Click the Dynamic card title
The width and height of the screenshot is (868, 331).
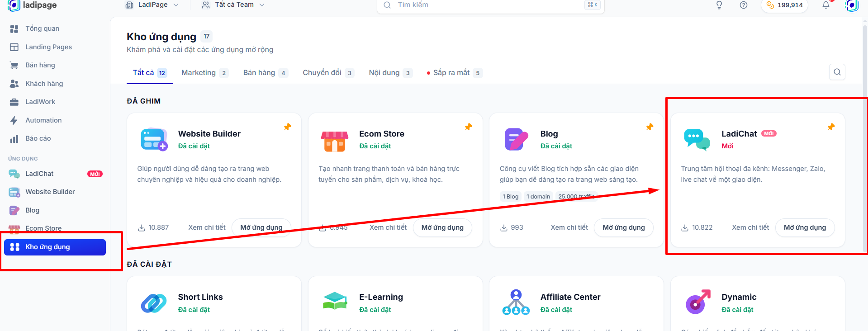point(739,297)
